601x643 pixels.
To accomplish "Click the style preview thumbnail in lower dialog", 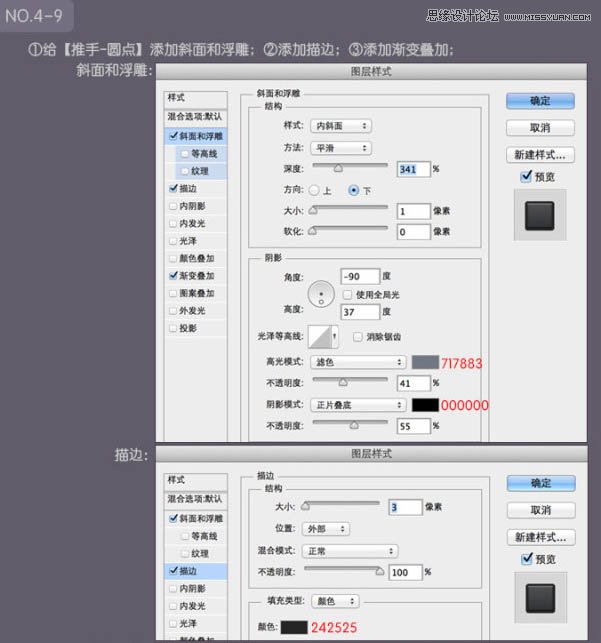I will (x=541, y=598).
